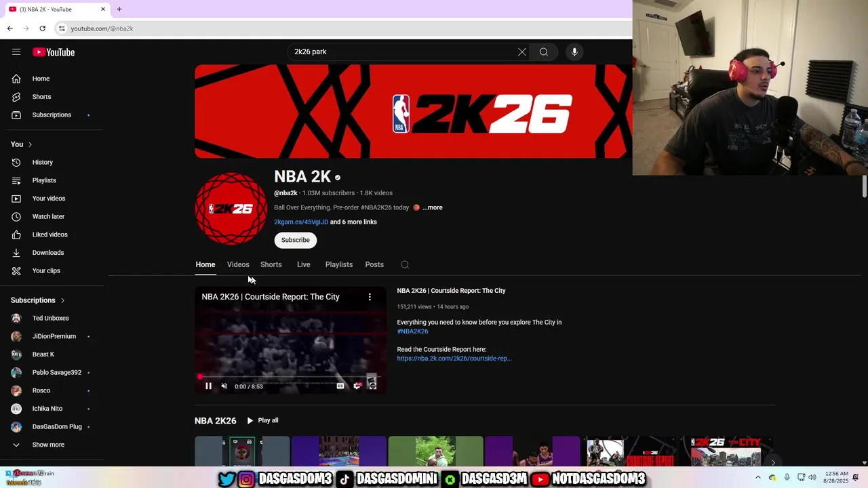Screen dimensions: 868x488
Task: Expand the You section
Action: coord(22,144)
